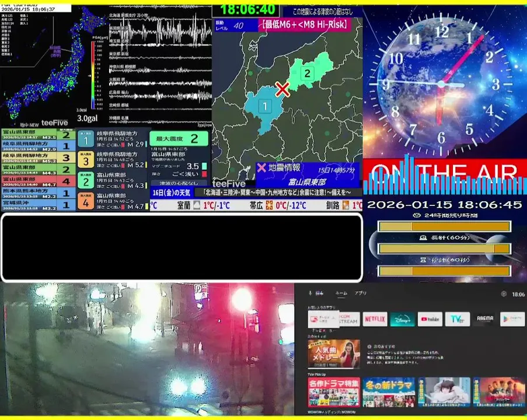Click the street live camera view
527x420 pixels.
tap(147, 349)
